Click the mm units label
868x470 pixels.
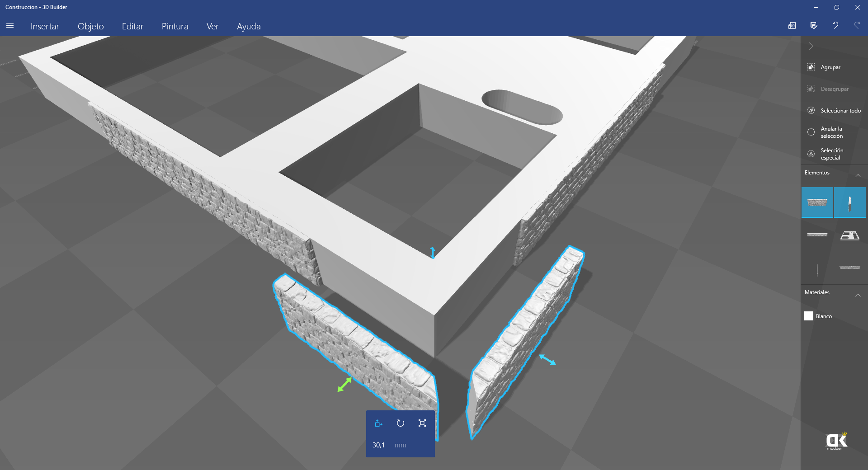tap(400, 445)
